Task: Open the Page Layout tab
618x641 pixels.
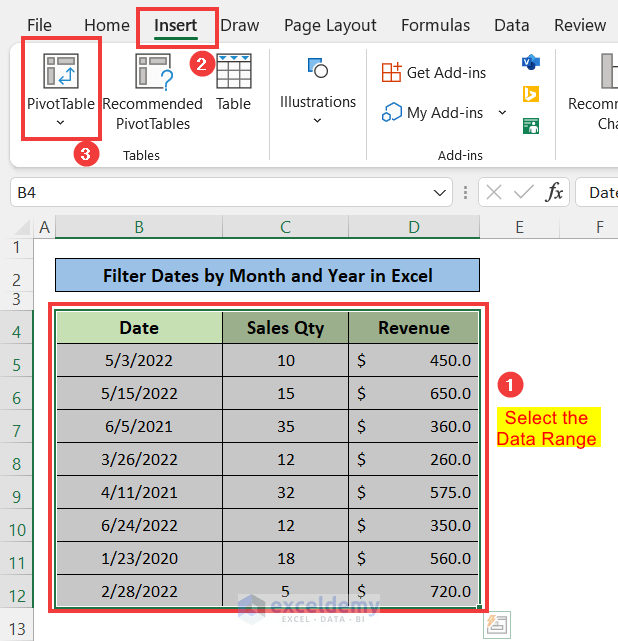Action: 330,25
